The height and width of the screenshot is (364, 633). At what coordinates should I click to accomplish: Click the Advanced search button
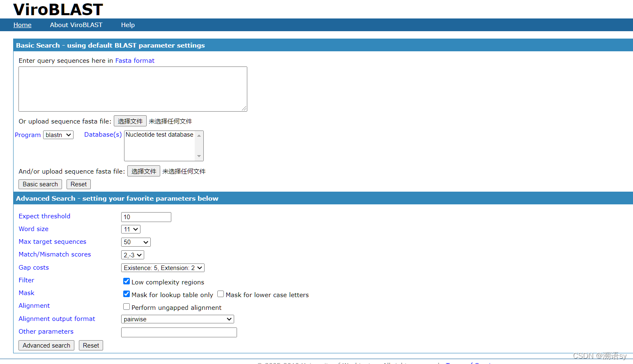click(46, 346)
